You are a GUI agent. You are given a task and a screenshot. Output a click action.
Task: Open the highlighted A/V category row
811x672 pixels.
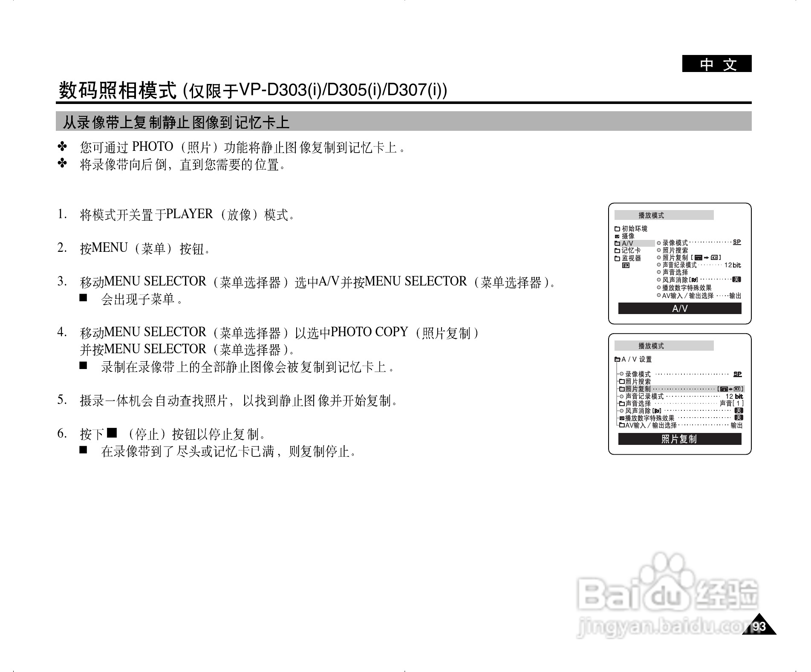(637, 243)
